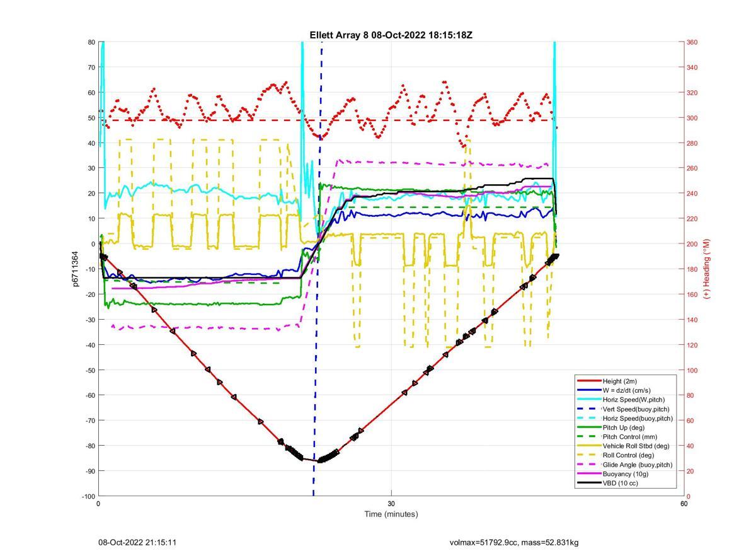Select the "30" tick on the left axis

coord(91,168)
